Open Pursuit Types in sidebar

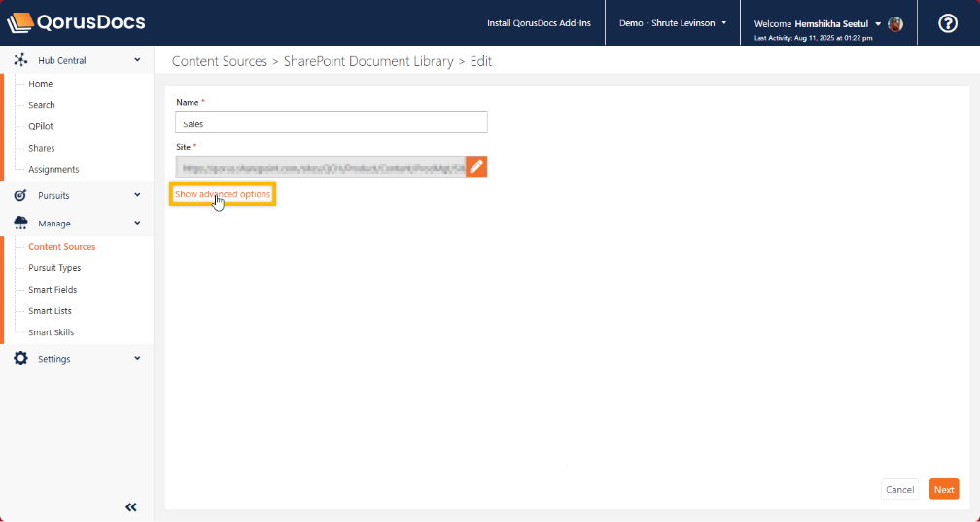pyautogui.click(x=54, y=268)
